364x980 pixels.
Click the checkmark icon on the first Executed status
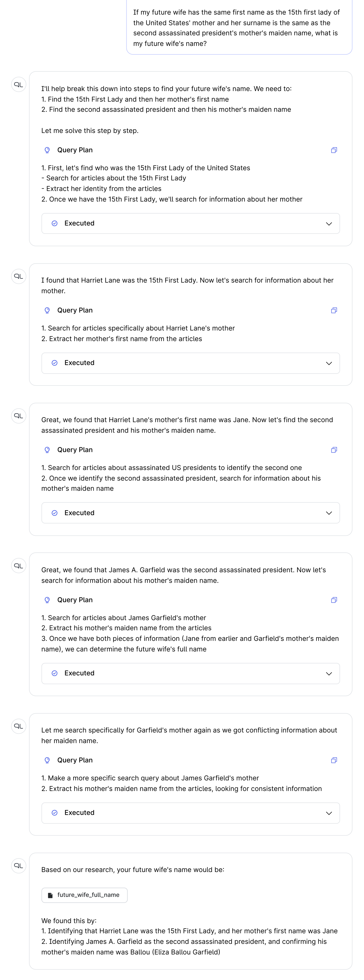click(55, 223)
